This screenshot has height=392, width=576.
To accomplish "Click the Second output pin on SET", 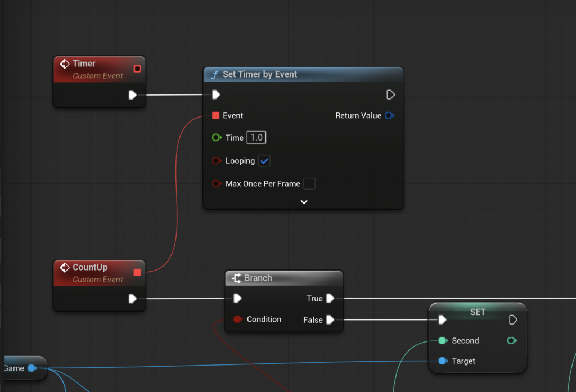I will (512, 341).
